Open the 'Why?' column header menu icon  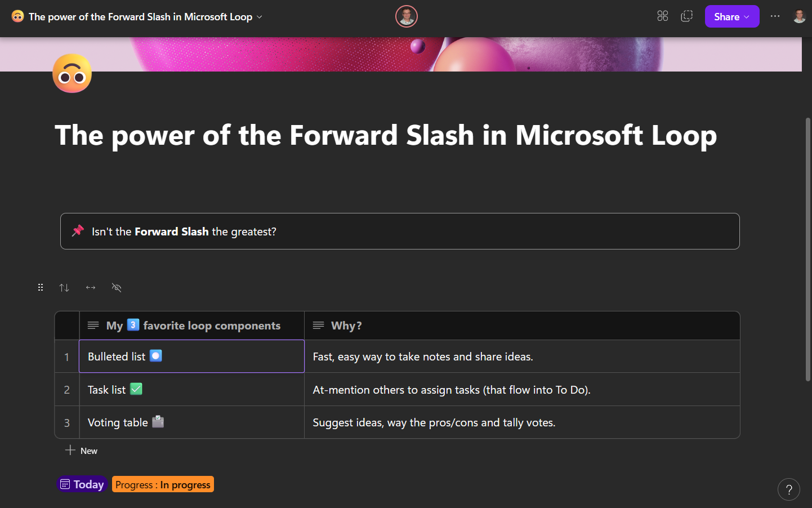coord(319,325)
